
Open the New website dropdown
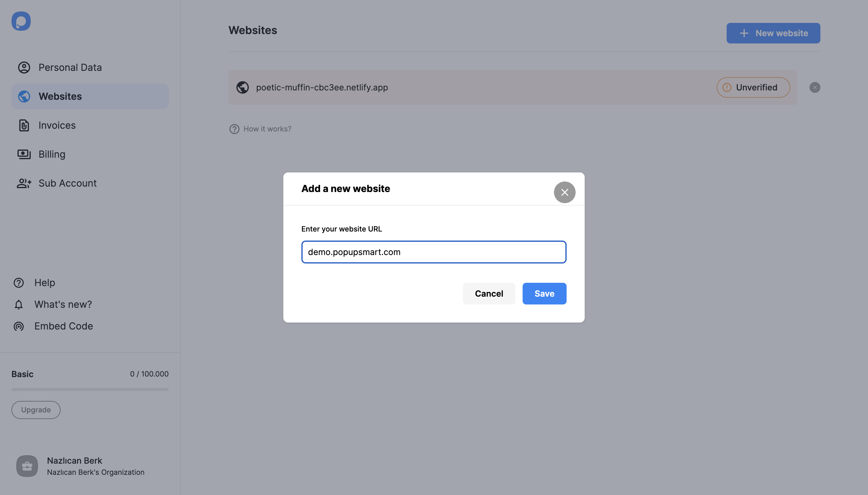pos(773,33)
